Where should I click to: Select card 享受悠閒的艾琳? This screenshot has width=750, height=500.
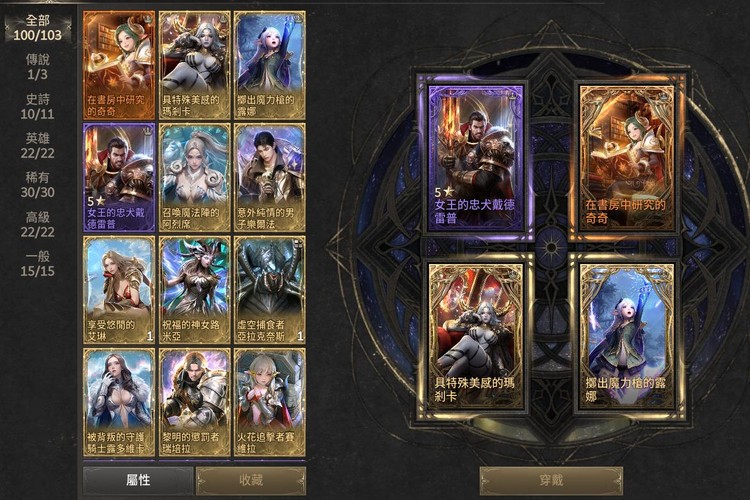[119, 290]
